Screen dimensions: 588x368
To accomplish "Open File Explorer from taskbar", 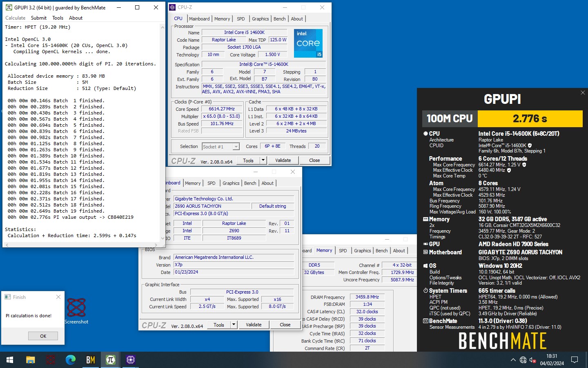I will tap(30, 360).
